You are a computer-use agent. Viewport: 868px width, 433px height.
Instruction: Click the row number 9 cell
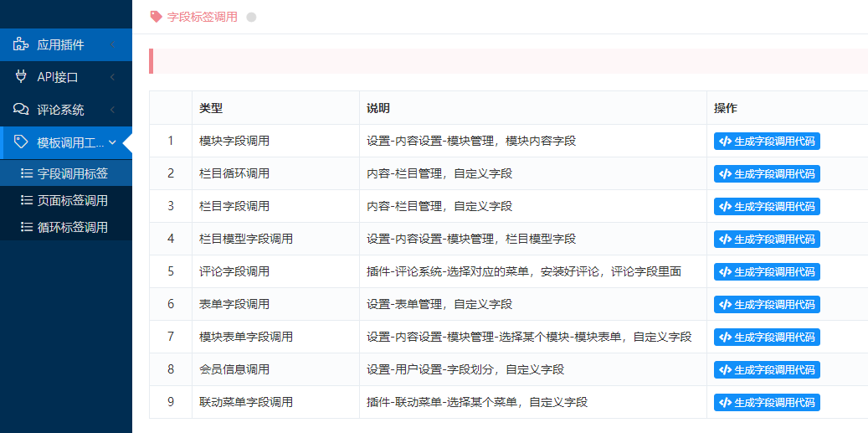[171, 403]
